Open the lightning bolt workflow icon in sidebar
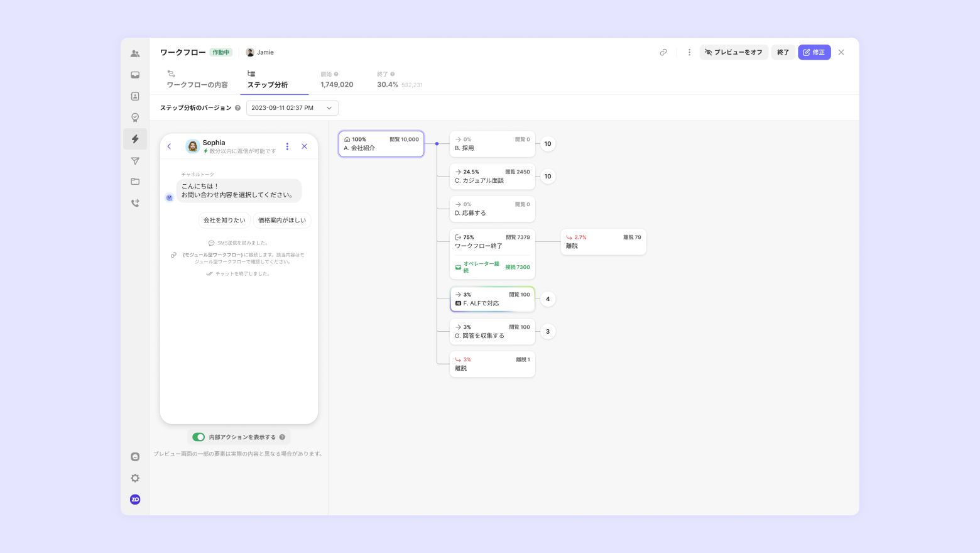This screenshot has width=980, height=553. (x=135, y=139)
